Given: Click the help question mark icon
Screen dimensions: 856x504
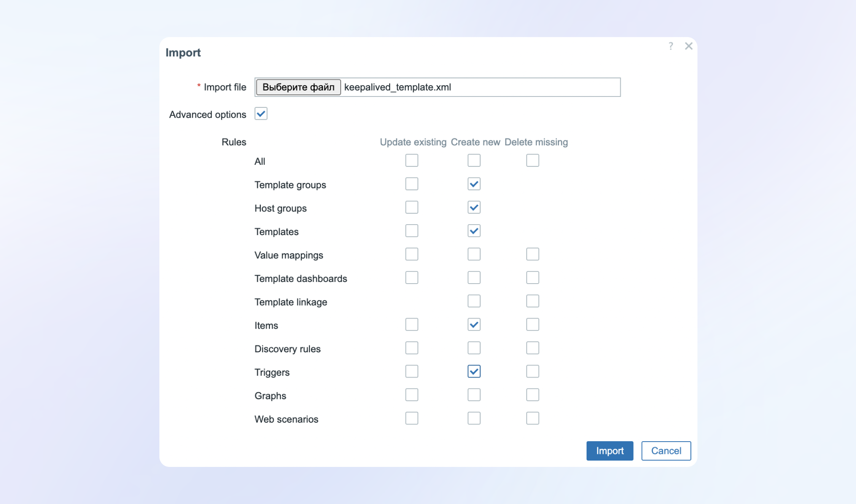Looking at the screenshot, I should [x=670, y=46].
